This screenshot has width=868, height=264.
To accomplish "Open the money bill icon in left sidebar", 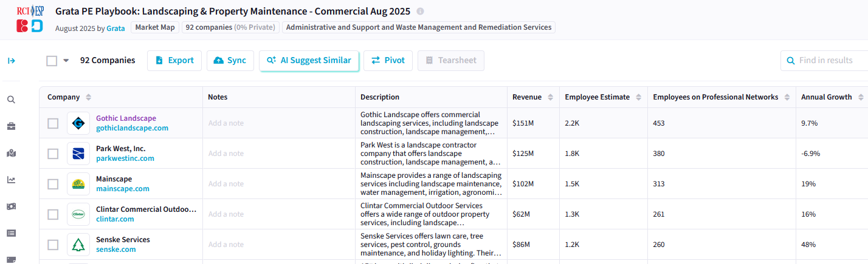I will coord(11,206).
